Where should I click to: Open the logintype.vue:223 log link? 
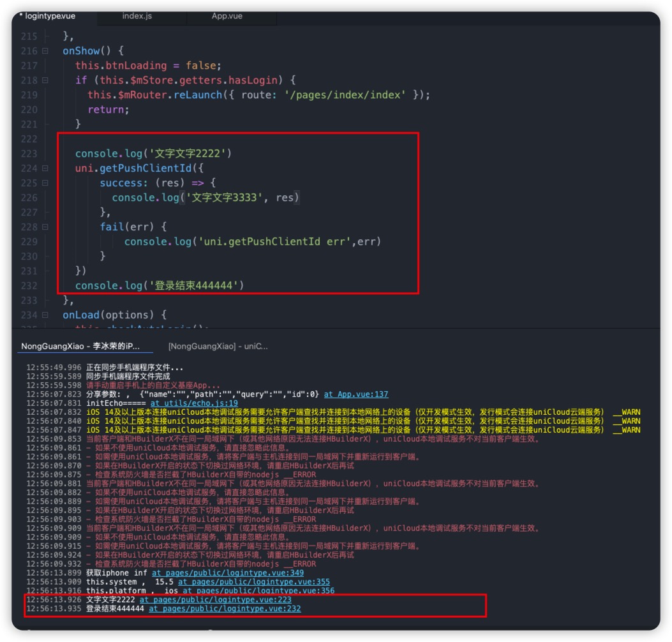coord(215,600)
